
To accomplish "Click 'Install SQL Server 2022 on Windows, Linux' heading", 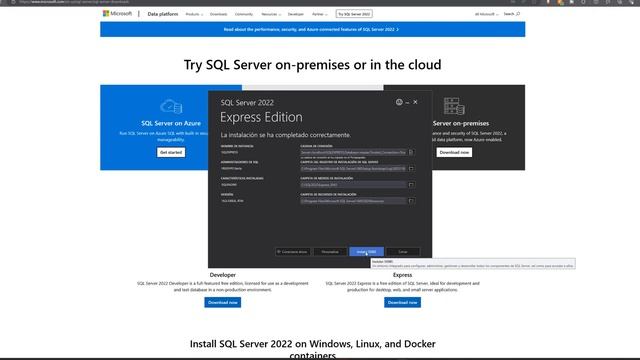I will 312,349.
